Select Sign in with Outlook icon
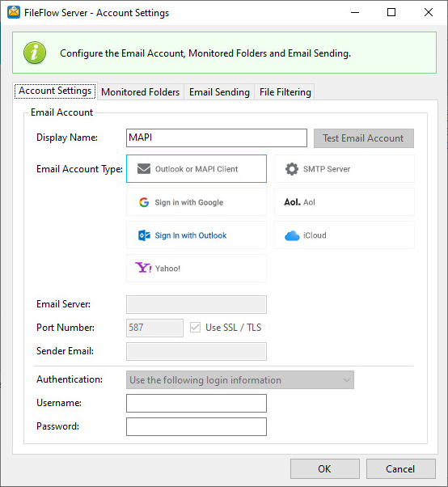The height and width of the screenshot is (487, 448). click(x=144, y=235)
